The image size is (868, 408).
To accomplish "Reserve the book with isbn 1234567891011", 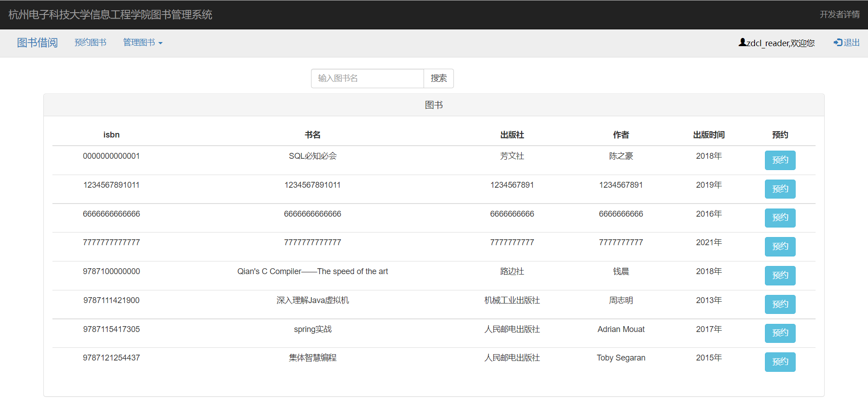I will tap(780, 189).
